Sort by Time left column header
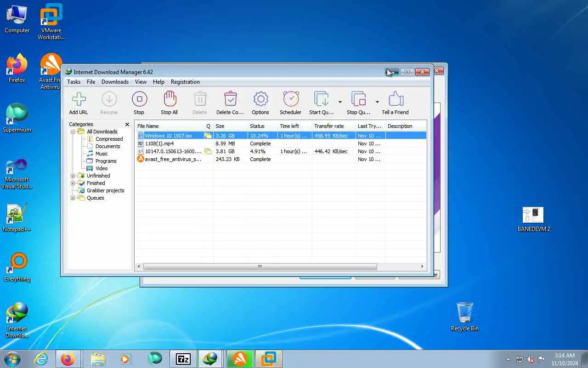 click(294, 126)
